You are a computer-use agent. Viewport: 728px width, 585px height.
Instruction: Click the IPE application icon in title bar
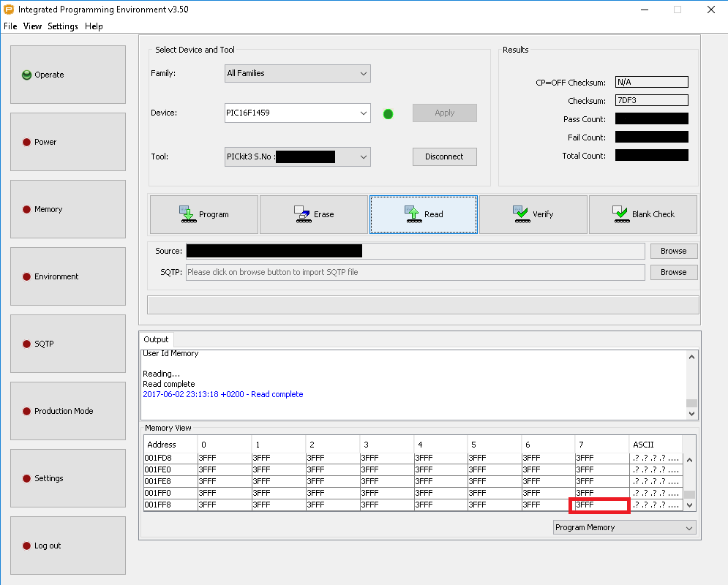coord(8,10)
